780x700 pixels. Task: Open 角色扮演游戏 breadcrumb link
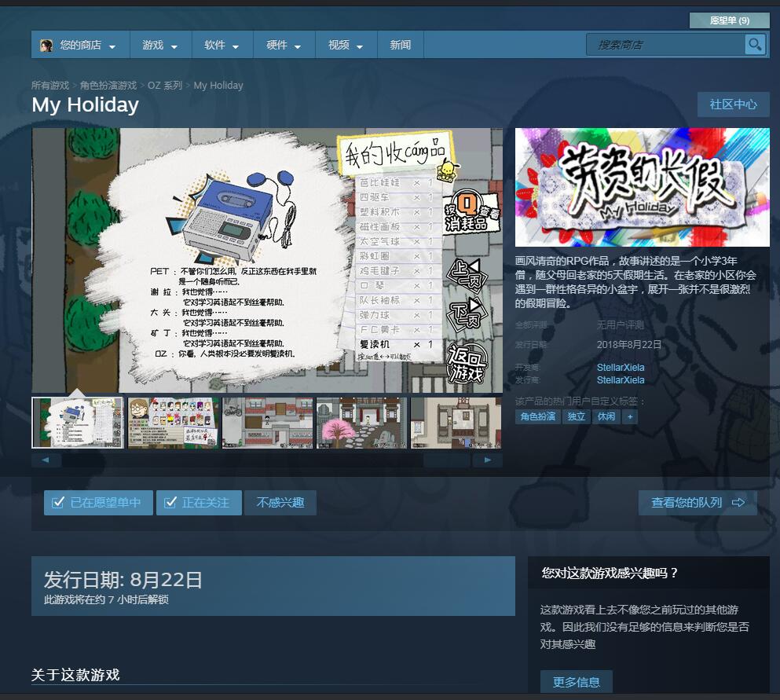coord(108,86)
